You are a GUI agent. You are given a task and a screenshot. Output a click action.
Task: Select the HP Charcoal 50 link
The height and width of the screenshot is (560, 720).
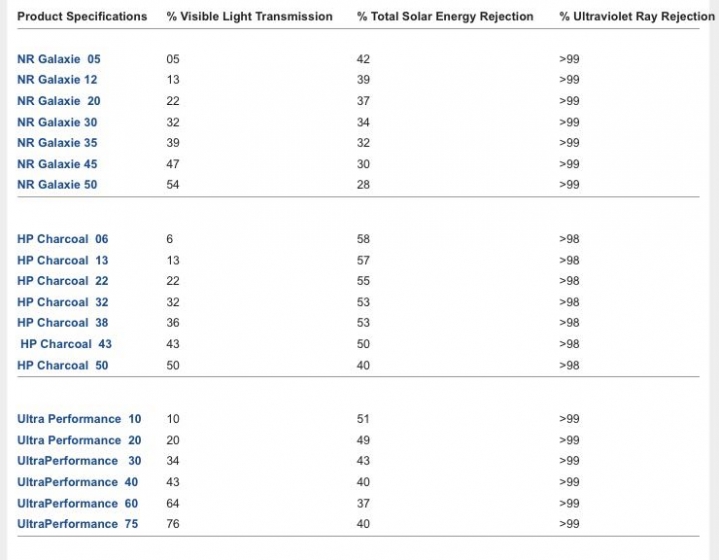pos(63,365)
